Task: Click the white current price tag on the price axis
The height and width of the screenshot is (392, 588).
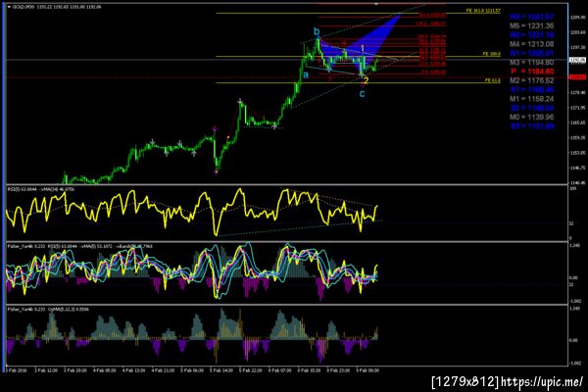Action: click(577, 60)
